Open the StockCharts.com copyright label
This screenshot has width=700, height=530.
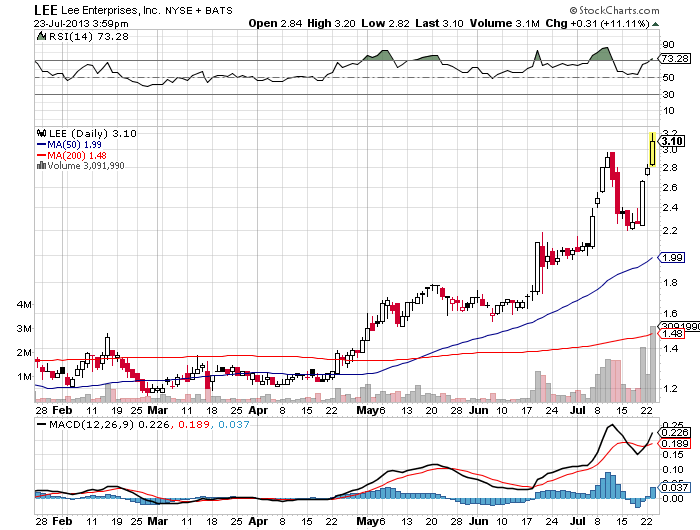point(614,10)
